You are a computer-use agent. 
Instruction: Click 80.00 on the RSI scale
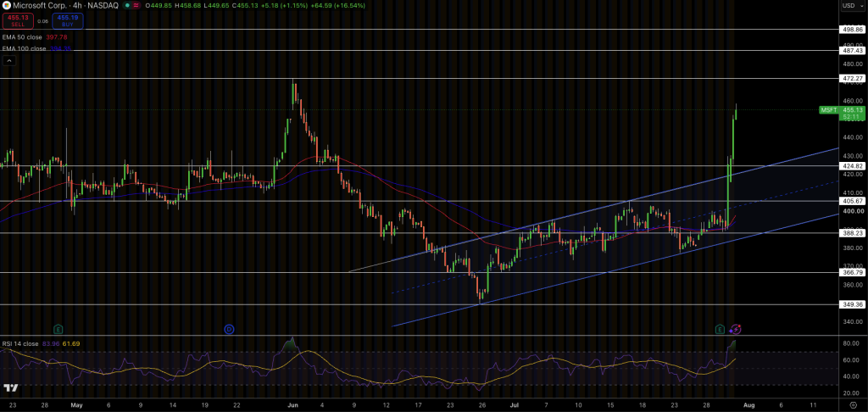[851, 344]
